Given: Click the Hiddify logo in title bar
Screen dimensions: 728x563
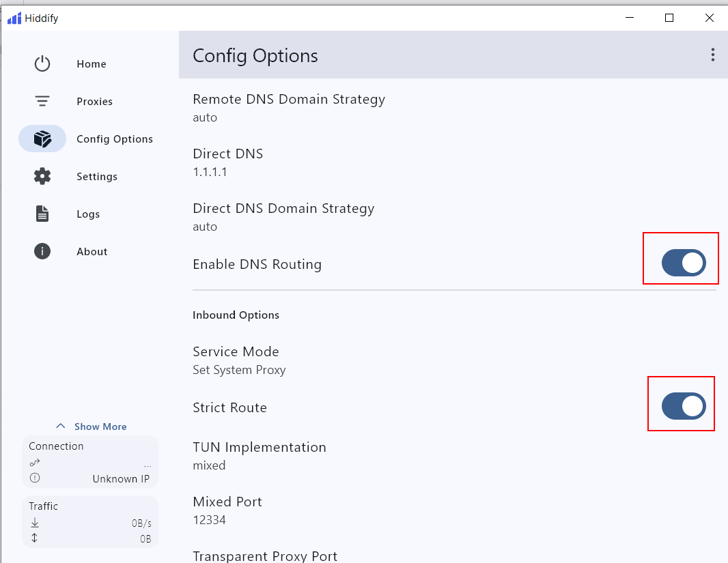Looking at the screenshot, I should [x=14, y=18].
